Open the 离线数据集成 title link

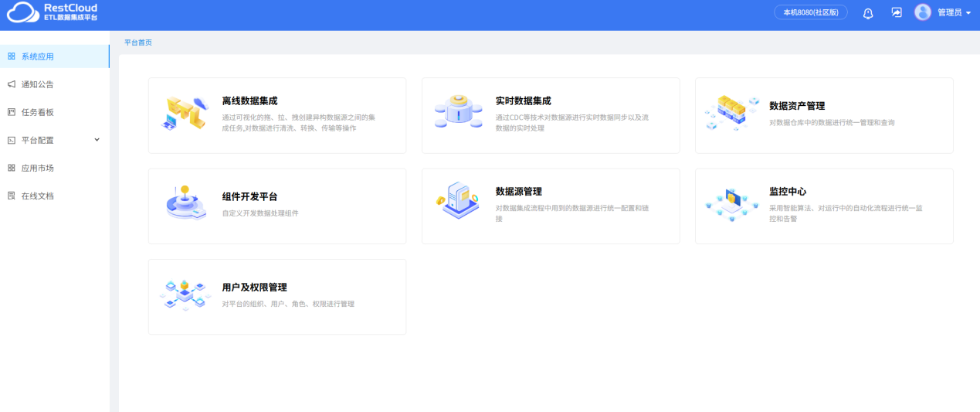pyautogui.click(x=249, y=100)
